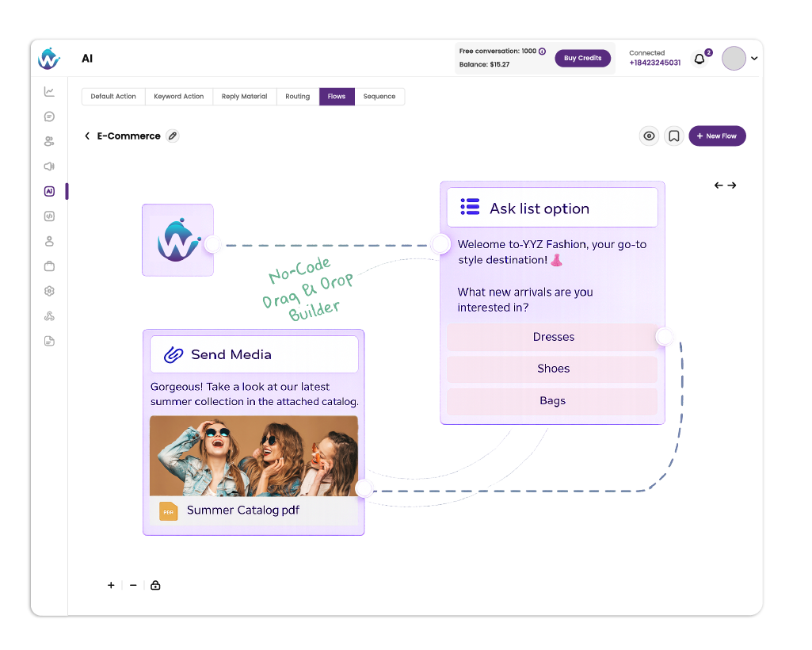Open the chat messages sidebar icon
Image resolution: width=812 pixels, height=650 pixels.
[49, 117]
